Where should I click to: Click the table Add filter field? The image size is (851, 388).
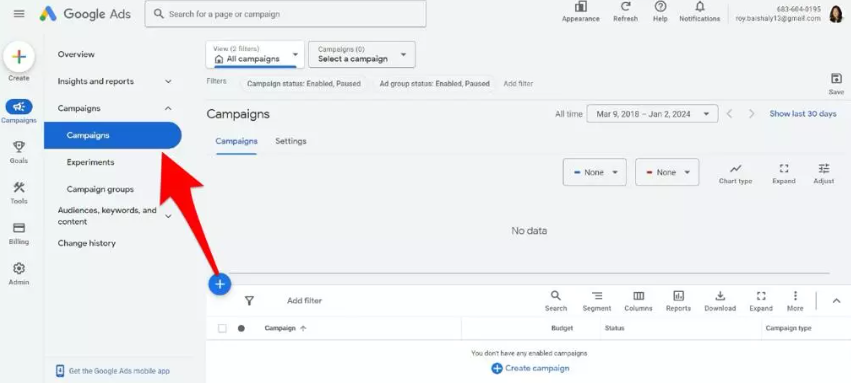304,301
